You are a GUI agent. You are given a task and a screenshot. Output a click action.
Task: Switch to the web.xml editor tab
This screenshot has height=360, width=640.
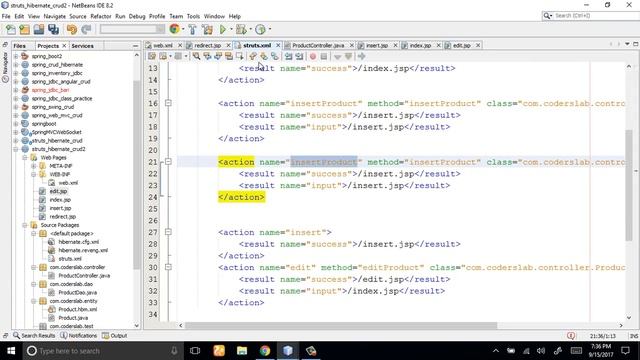163,45
